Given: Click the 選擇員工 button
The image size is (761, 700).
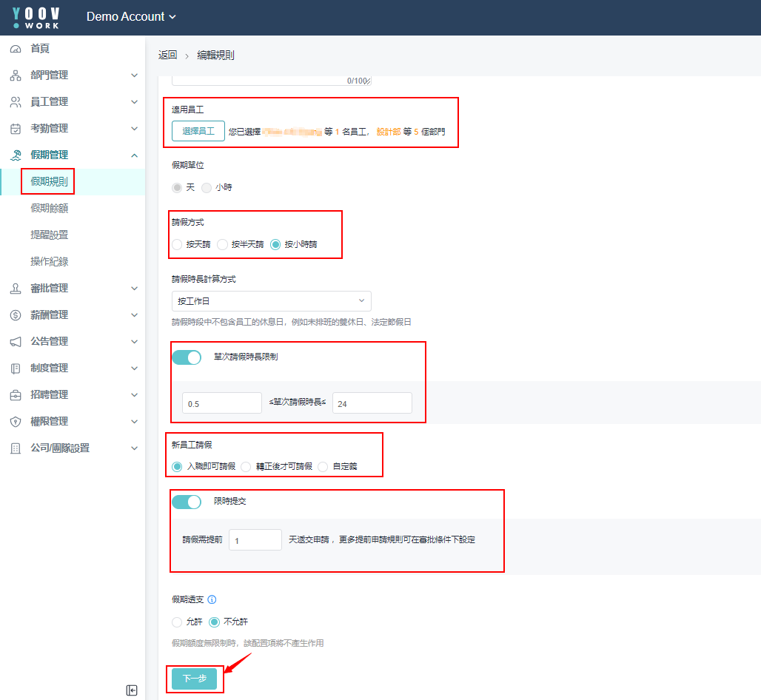Looking at the screenshot, I should (198, 132).
